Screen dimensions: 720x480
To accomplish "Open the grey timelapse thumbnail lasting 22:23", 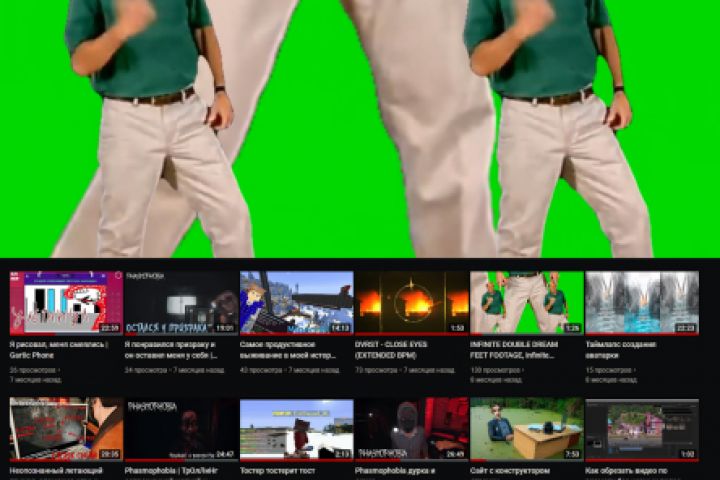I will click(x=642, y=302).
